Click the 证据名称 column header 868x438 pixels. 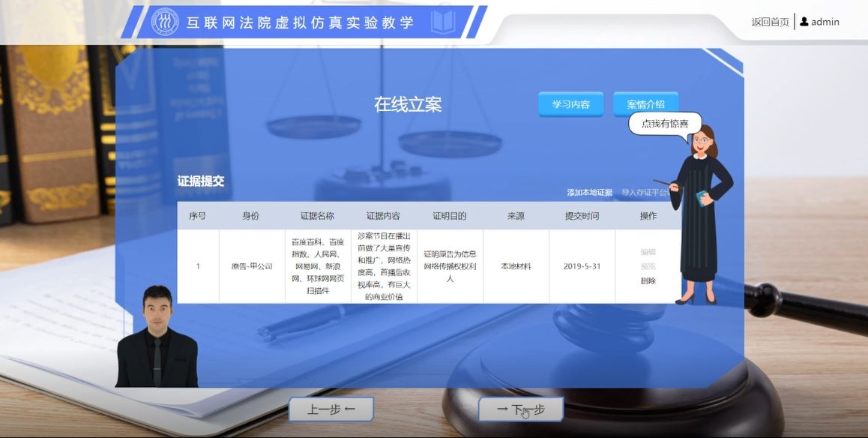tap(317, 216)
